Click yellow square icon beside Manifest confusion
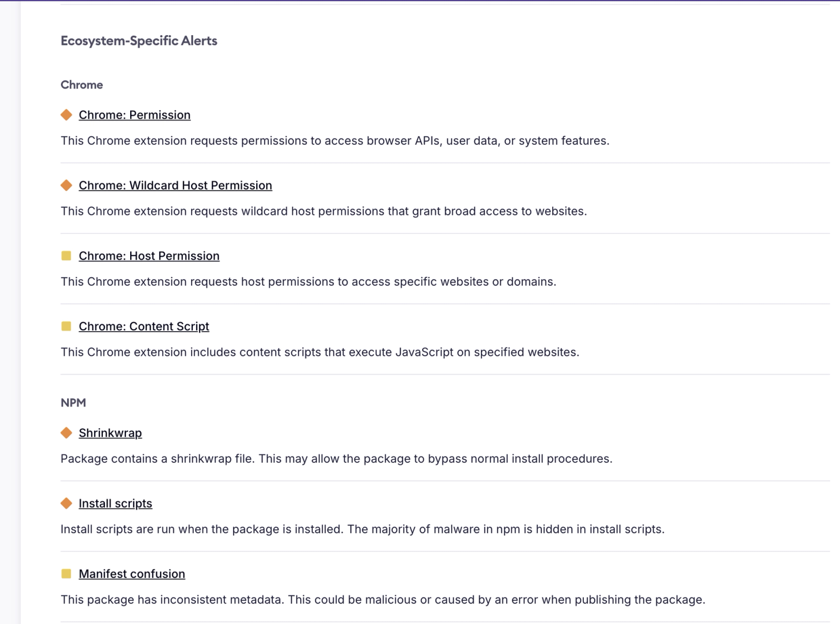This screenshot has width=840, height=624. pyautogui.click(x=66, y=574)
